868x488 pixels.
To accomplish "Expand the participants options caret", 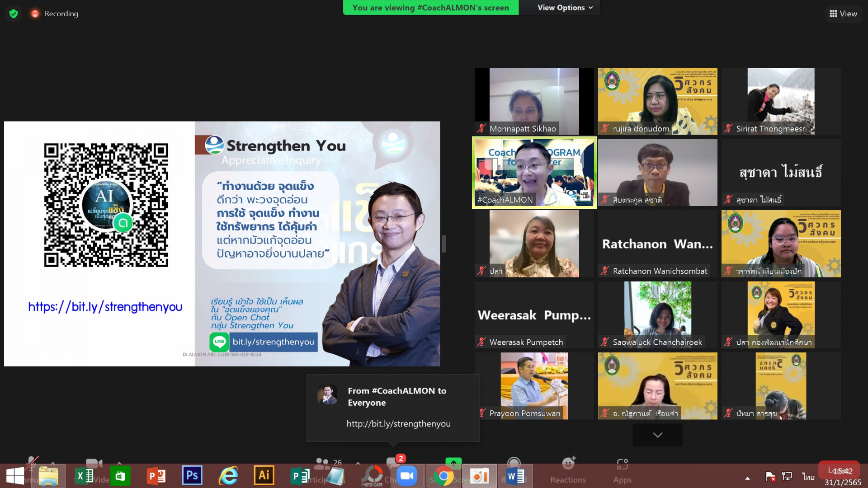I will coord(358,463).
